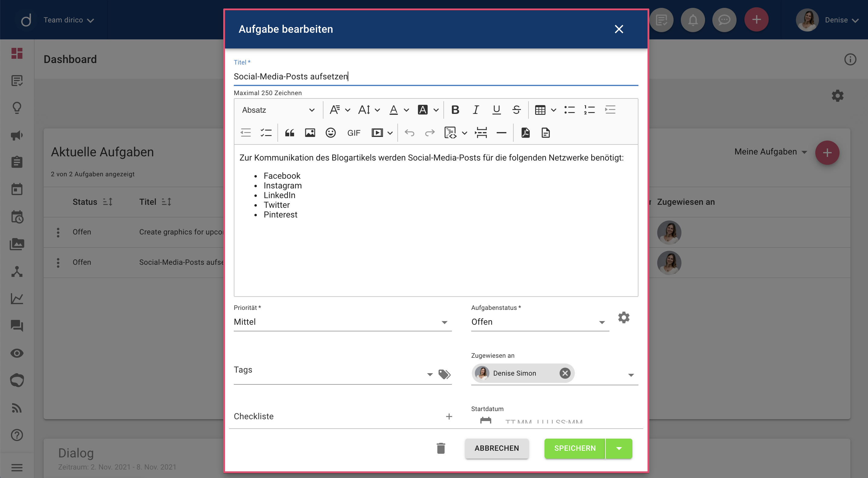Image resolution: width=868 pixels, height=478 pixels.
Task: Insert a GIF
Action: click(354, 133)
